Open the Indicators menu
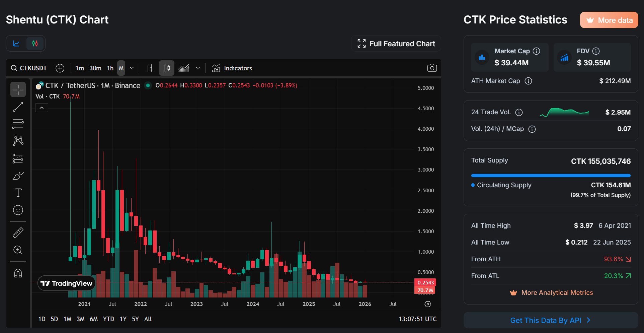This screenshot has width=644, height=333. (x=232, y=68)
